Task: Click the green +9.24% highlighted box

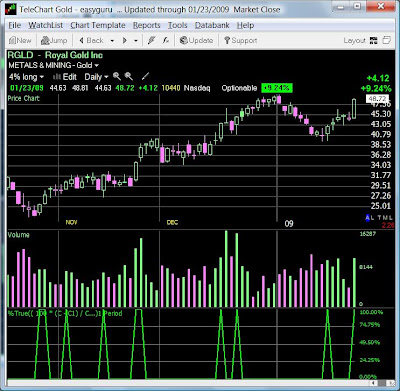Action: point(277,88)
